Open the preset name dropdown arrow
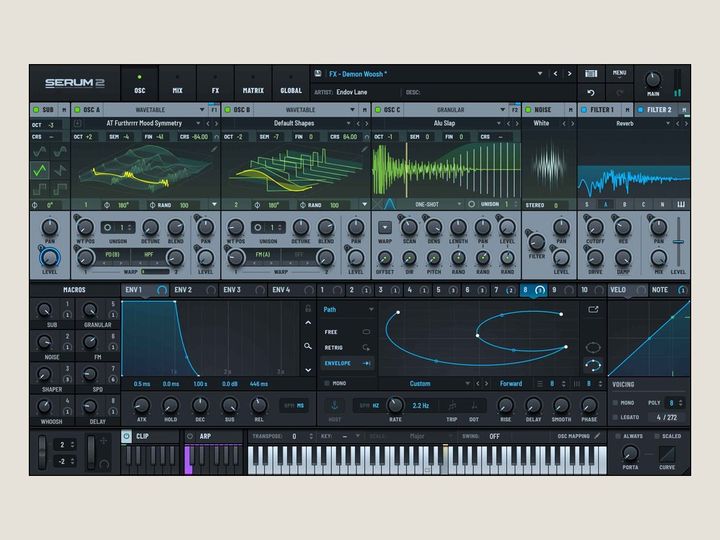Image resolution: width=720 pixels, height=540 pixels. point(540,73)
